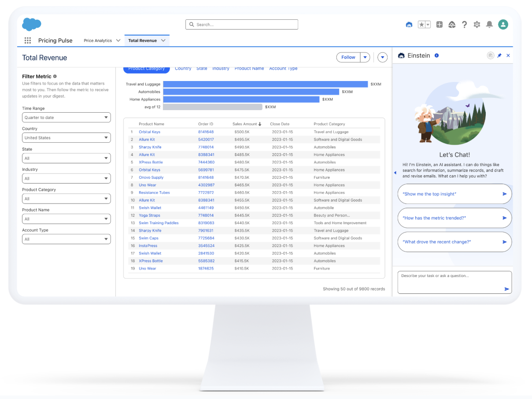This screenshot has height=399, width=532.
Task: Open the Help question mark icon
Action: pos(464,25)
